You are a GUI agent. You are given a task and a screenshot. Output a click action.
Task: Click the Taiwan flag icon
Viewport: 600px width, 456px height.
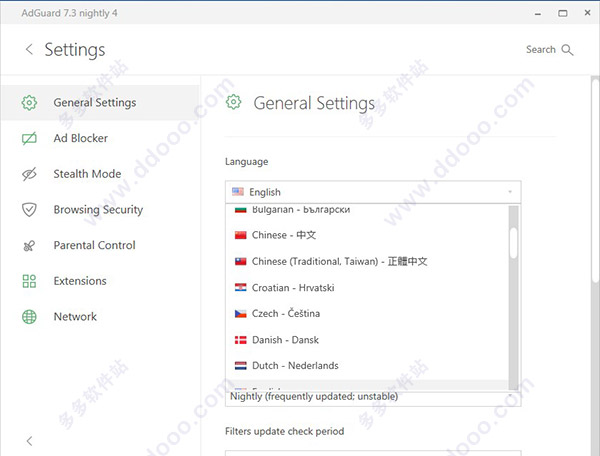tap(240, 261)
